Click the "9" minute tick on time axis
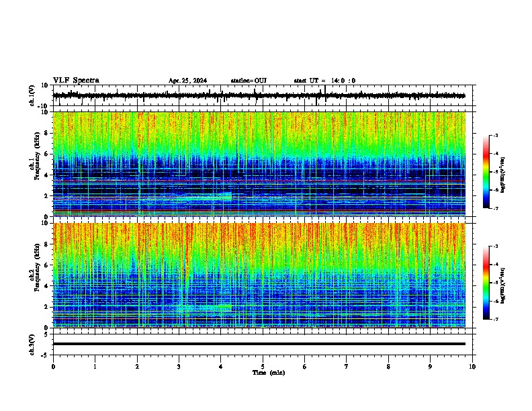The height and width of the screenshot is (411, 532). [x=430, y=367]
